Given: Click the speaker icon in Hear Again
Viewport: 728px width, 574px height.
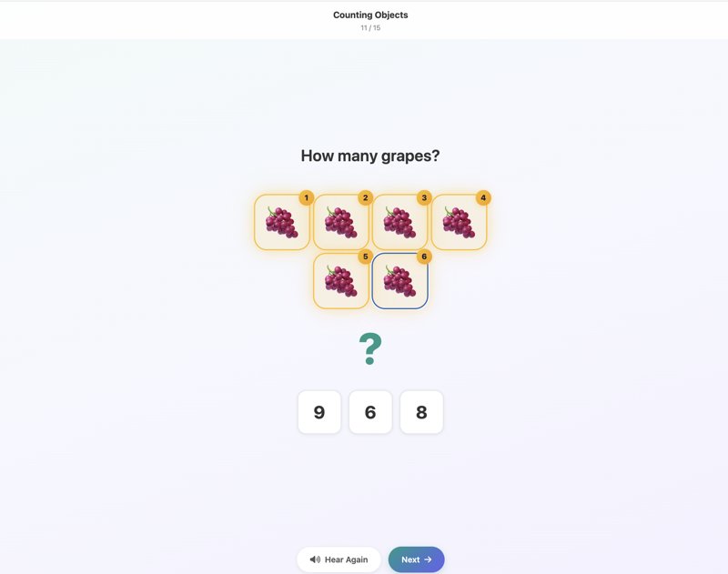Looking at the screenshot, I should pos(315,559).
